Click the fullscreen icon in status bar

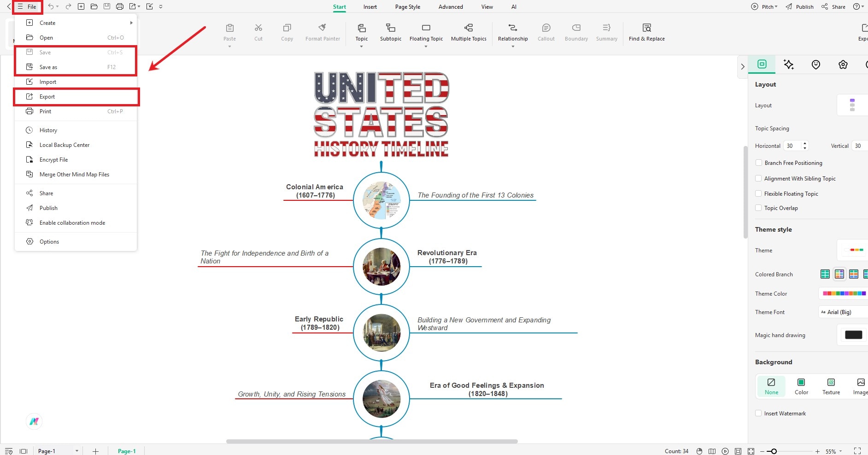[x=857, y=451]
